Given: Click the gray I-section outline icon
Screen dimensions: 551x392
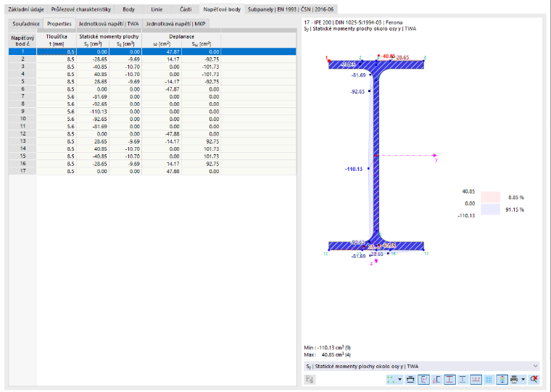Looking at the screenshot, I should click(463, 380).
